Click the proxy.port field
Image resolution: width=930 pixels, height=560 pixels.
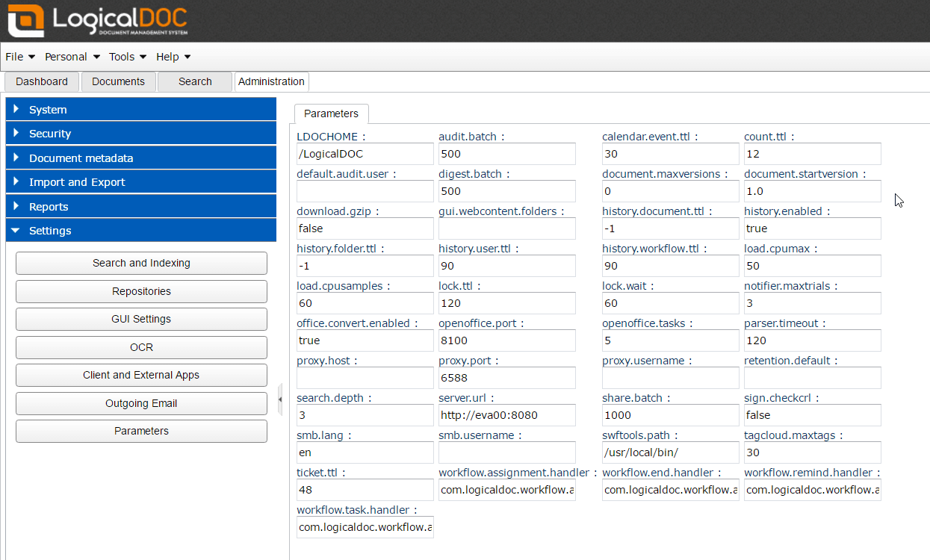tap(507, 378)
